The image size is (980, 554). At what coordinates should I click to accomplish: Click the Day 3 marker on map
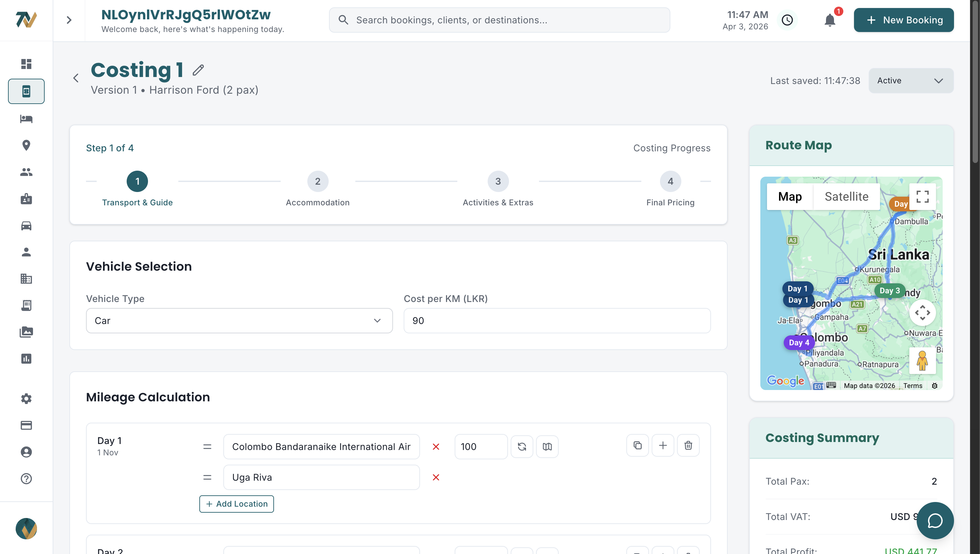[x=889, y=290]
